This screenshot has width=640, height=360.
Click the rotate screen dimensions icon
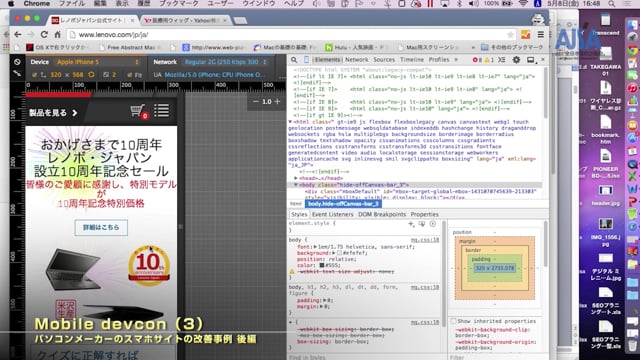coord(91,75)
